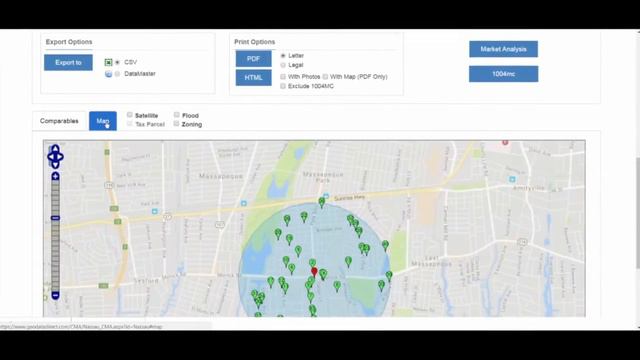Click the Export Options heading
This screenshot has height=360, width=640.
(x=69, y=42)
